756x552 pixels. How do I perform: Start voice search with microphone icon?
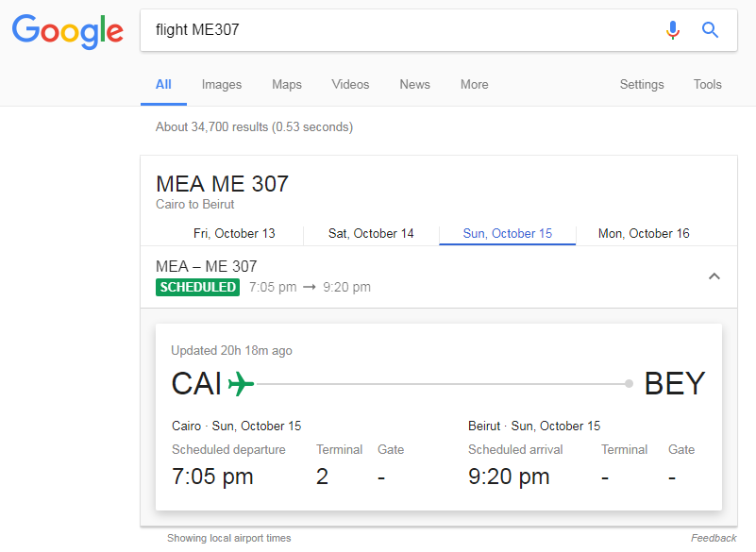click(x=672, y=30)
